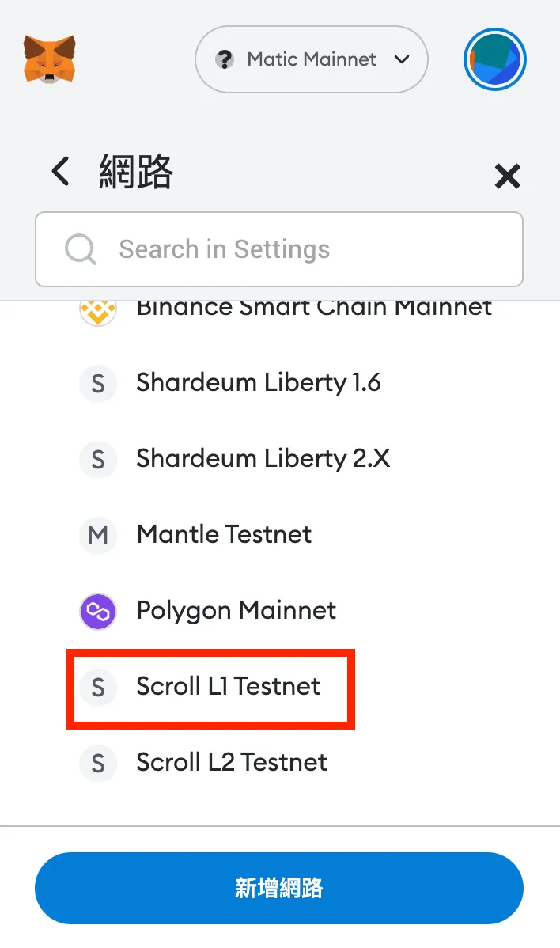
Task: Select Polygon Mainnet from the list
Action: pos(236,610)
